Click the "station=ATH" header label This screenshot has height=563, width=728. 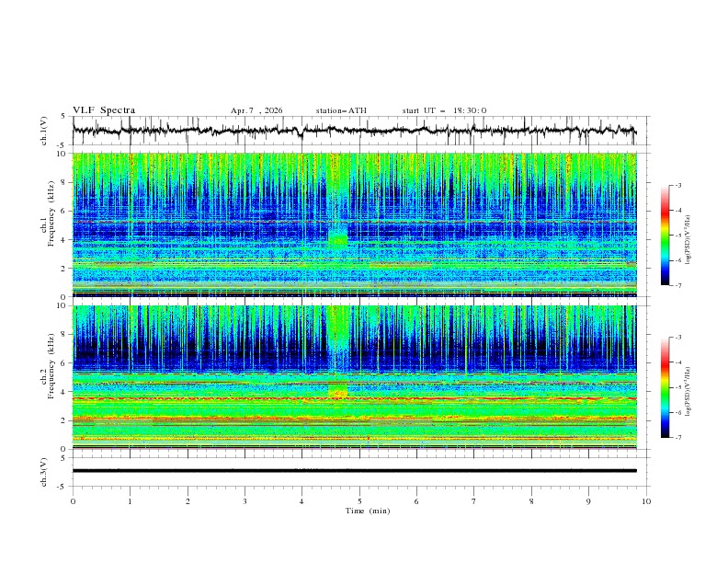click(x=341, y=110)
